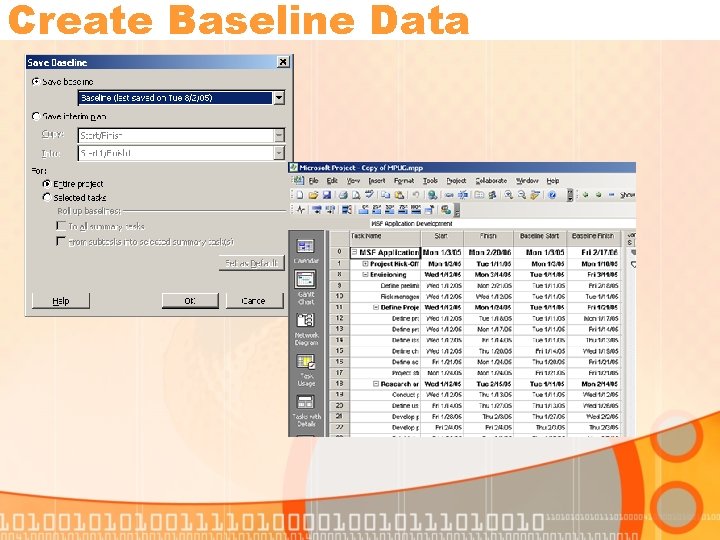Click the Copy icon in the toolbar
This screenshot has width=720, height=540.
tap(386, 195)
